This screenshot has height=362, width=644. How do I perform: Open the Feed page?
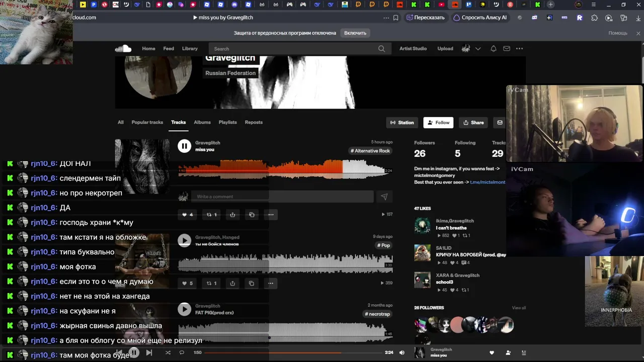click(x=169, y=49)
